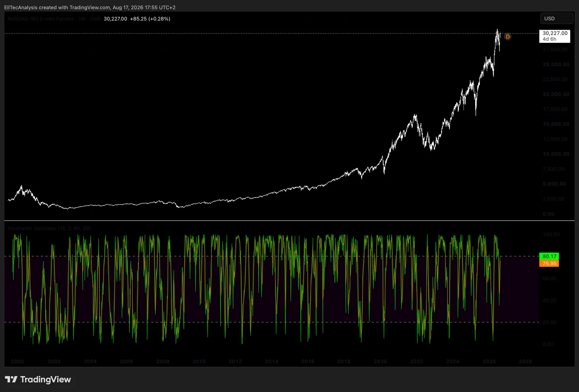
Task: Click the 15,000.00 price axis label
Action: [556, 124]
